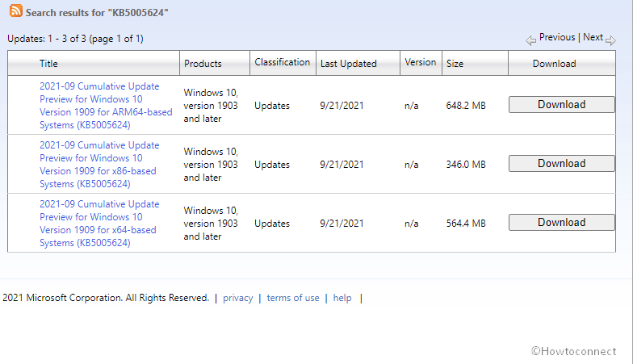Image resolution: width=633 pixels, height=364 pixels.
Task: Sort by Size column header
Action: tap(455, 64)
